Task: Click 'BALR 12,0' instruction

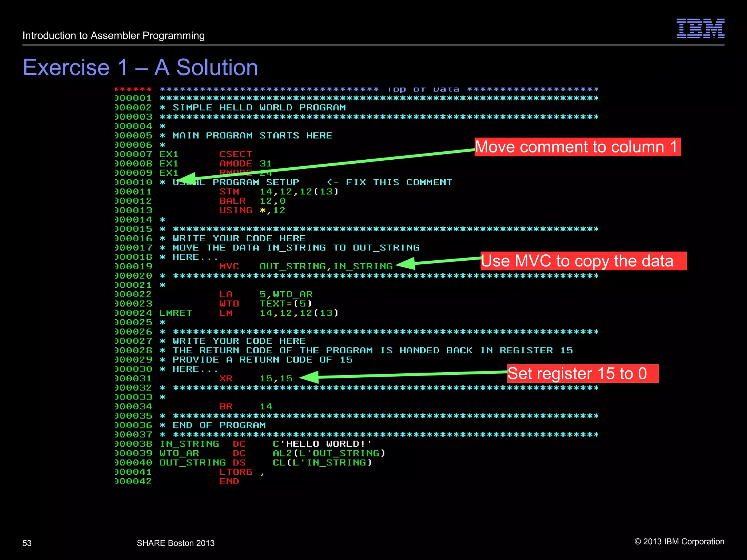Action: pos(252,201)
